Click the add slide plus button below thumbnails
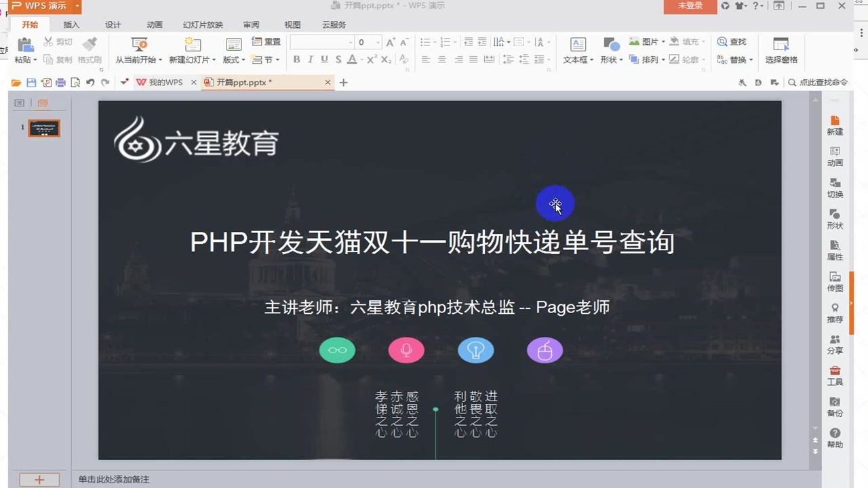 tap(39, 479)
